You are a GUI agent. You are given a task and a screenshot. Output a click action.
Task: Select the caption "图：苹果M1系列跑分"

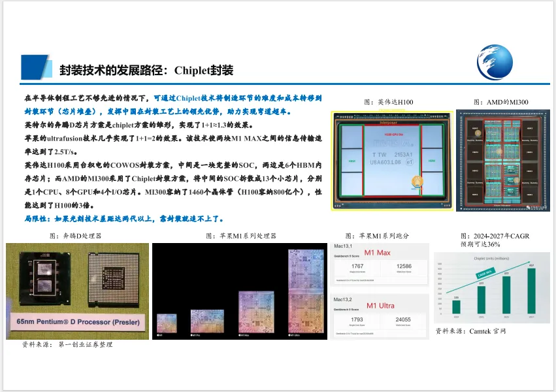[x=377, y=236]
